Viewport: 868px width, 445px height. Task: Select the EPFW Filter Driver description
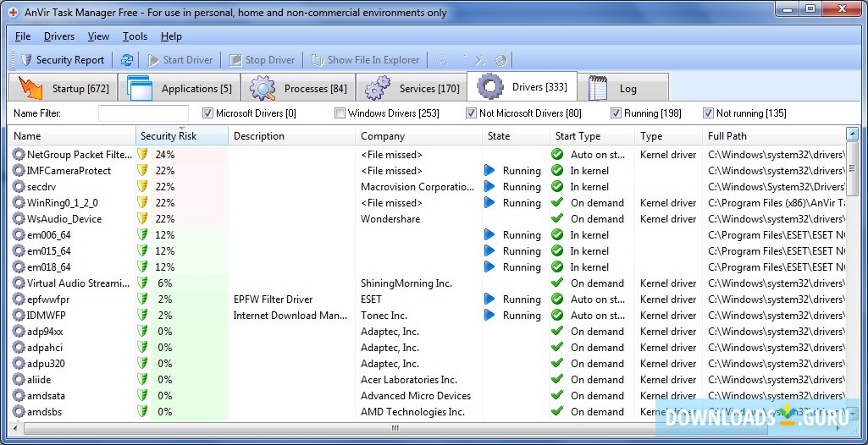(x=273, y=299)
